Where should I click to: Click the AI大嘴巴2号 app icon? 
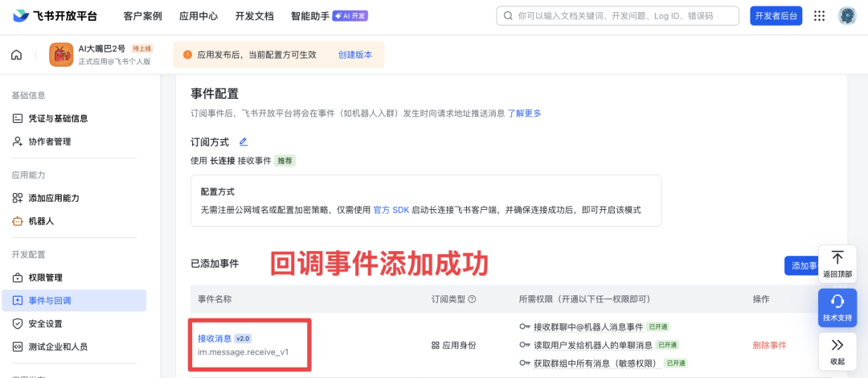[x=61, y=55]
